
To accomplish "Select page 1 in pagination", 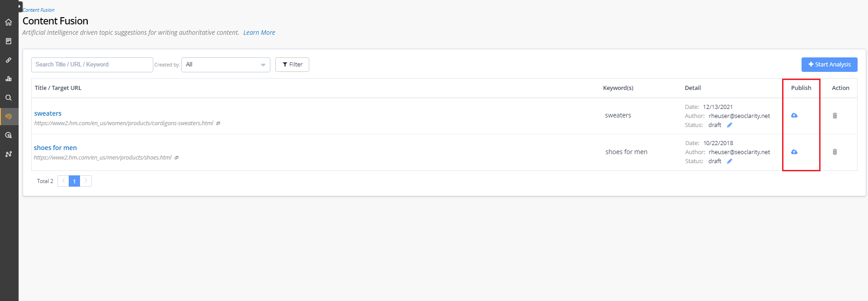I will 75,181.
